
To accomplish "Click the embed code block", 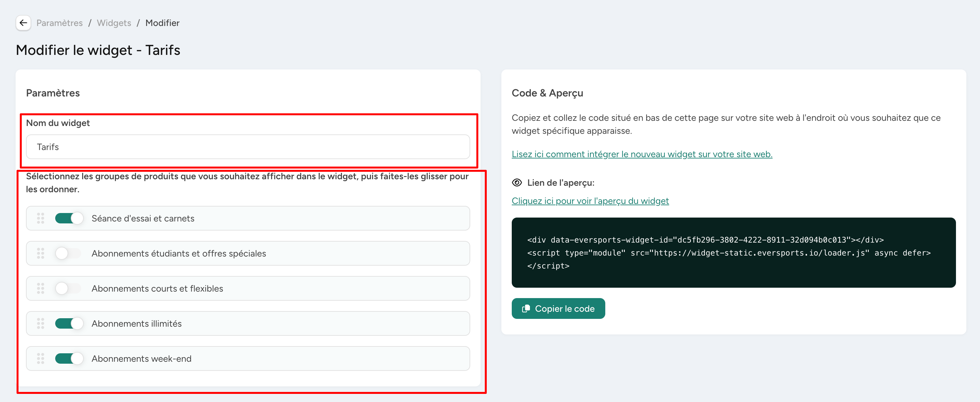I will coord(734,253).
